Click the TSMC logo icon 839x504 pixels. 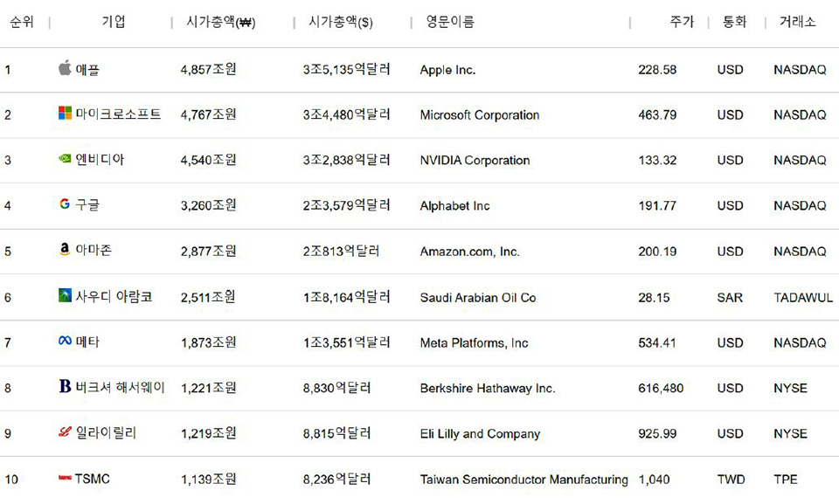64,479
